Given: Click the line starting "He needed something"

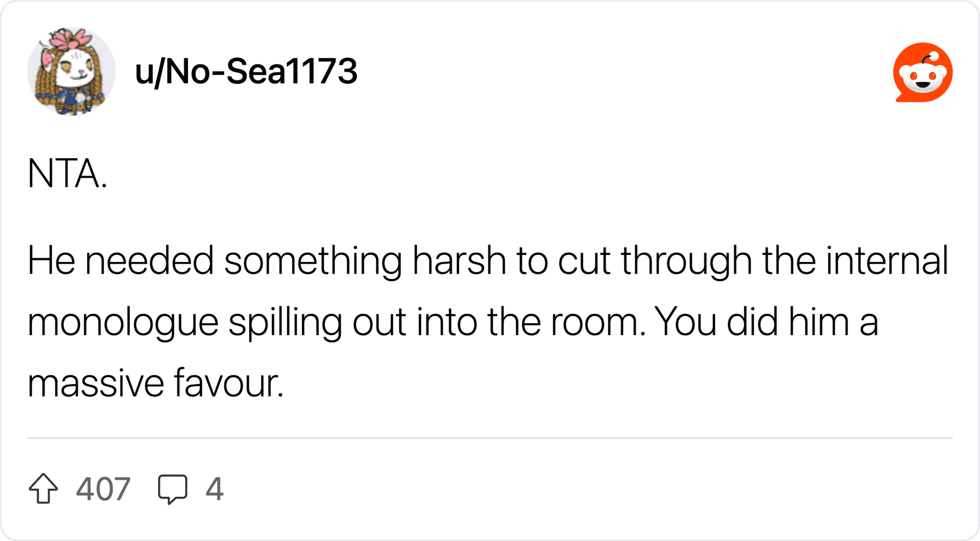Looking at the screenshot, I should (488, 261).
